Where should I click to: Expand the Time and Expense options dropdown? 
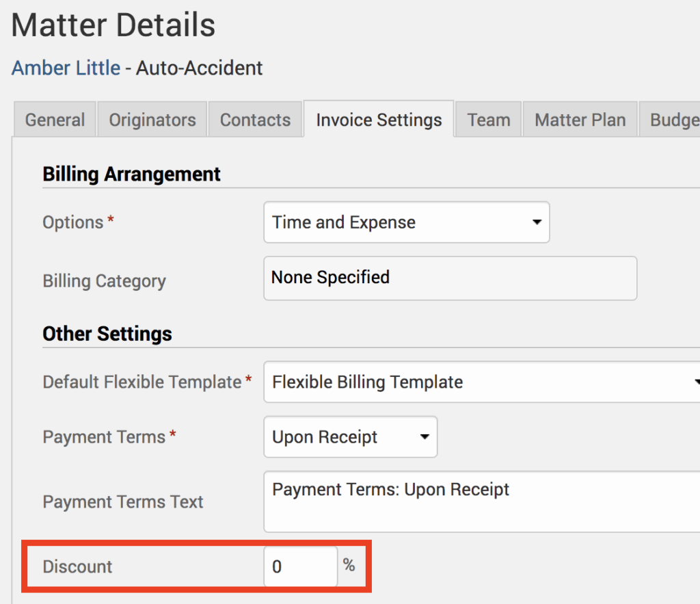pyautogui.click(x=406, y=222)
